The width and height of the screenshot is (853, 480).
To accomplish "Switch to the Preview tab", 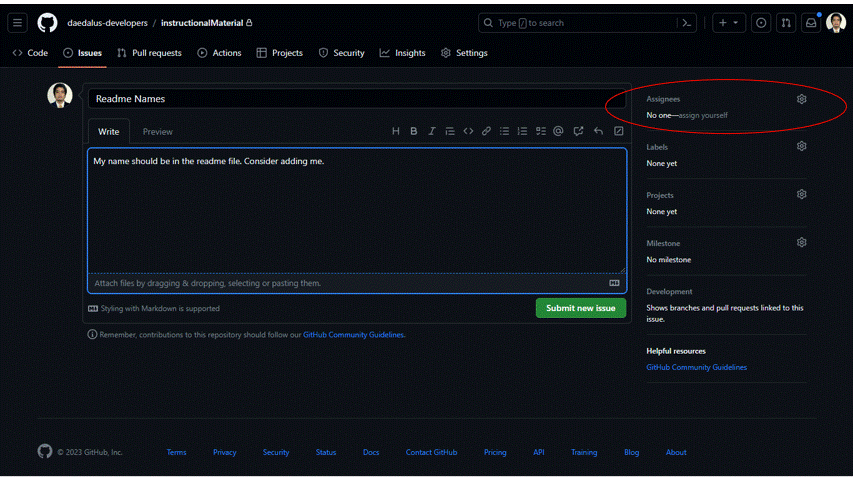I will [x=157, y=132].
